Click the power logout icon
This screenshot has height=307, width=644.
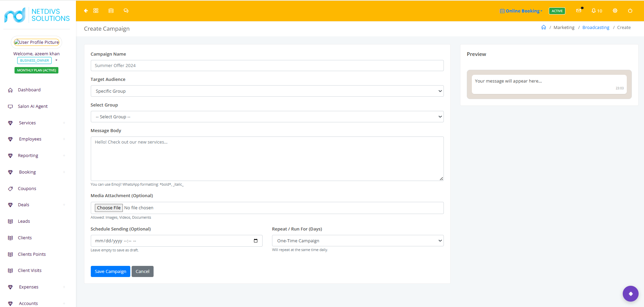[630, 11]
